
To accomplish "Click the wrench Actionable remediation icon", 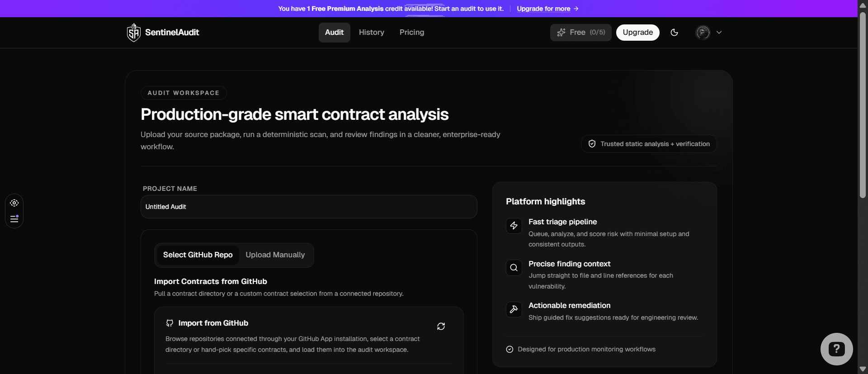I will 514,309.
